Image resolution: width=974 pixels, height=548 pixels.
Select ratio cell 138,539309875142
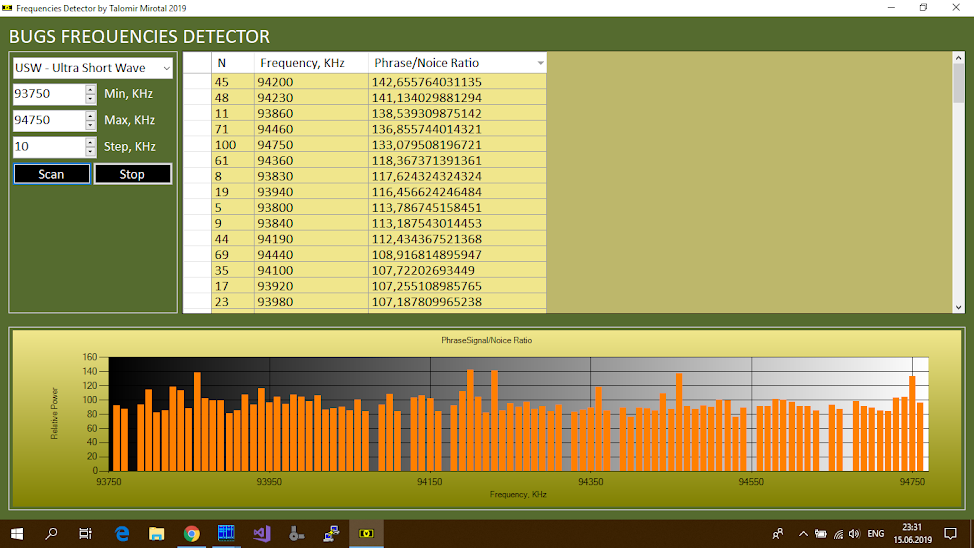point(457,114)
